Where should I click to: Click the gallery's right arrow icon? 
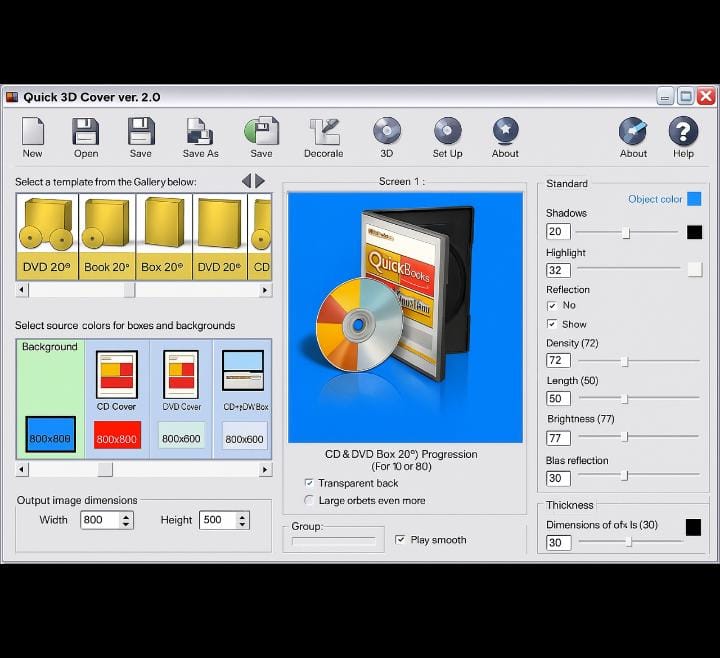click(x=261, y=181)
